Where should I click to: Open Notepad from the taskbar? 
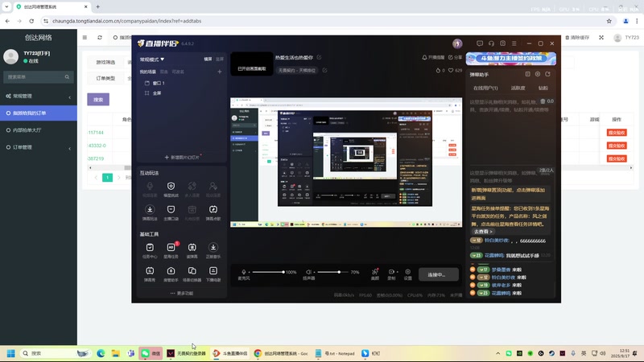coord(335,353)
